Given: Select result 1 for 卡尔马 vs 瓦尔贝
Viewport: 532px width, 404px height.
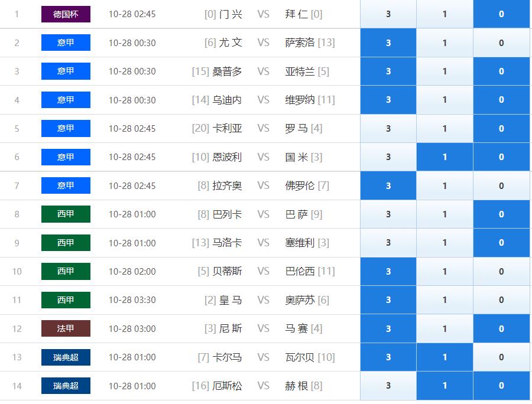Looking at the screenshot, I should point(445,357).
